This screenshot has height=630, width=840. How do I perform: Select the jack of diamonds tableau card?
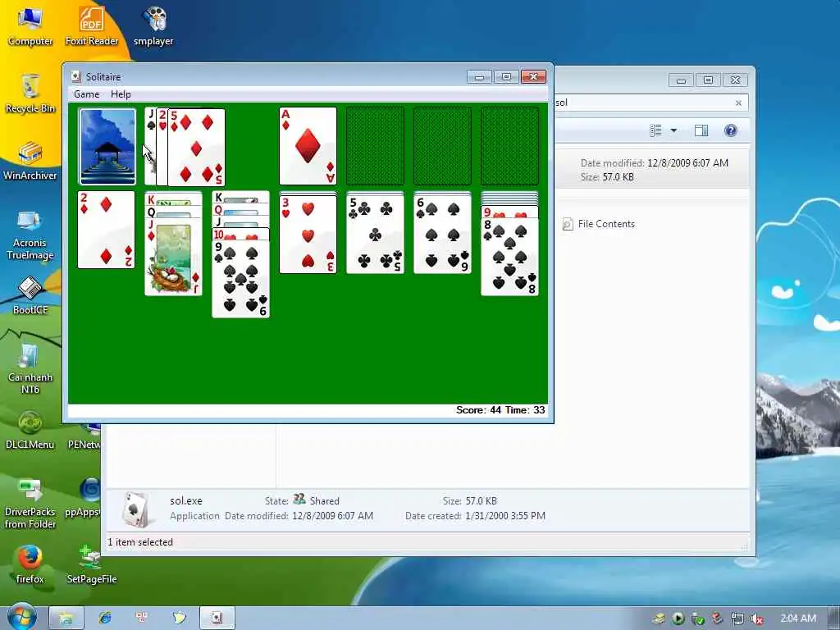click(174, 257)
